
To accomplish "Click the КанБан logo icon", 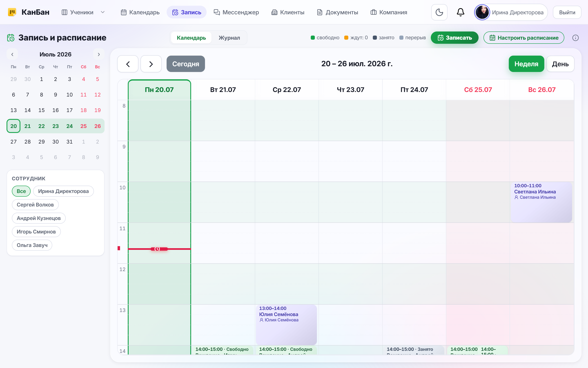I will [x=12, y=12].
